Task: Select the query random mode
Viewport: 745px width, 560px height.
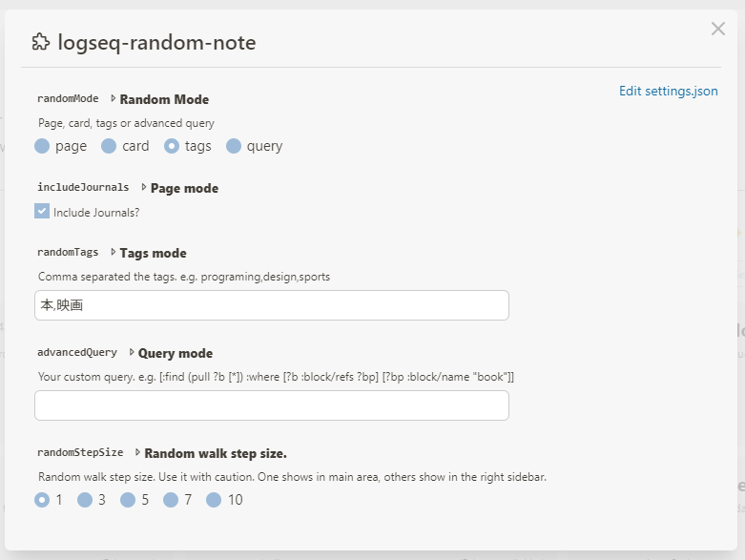Action: pos(234,146)
